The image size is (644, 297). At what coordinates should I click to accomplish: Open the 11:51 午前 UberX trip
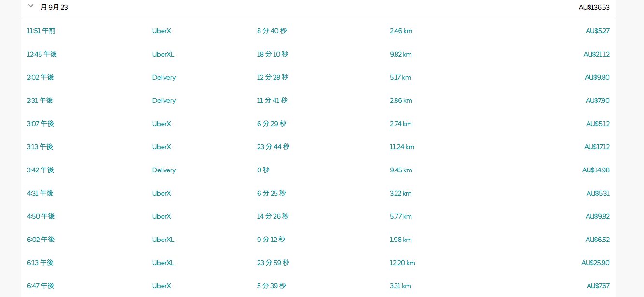point(318,31)
